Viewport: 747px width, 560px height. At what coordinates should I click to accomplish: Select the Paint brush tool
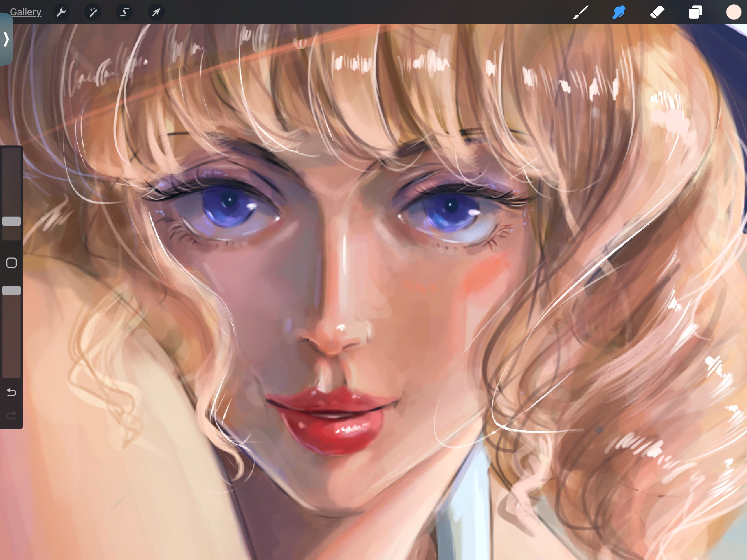tap(581, 13)
